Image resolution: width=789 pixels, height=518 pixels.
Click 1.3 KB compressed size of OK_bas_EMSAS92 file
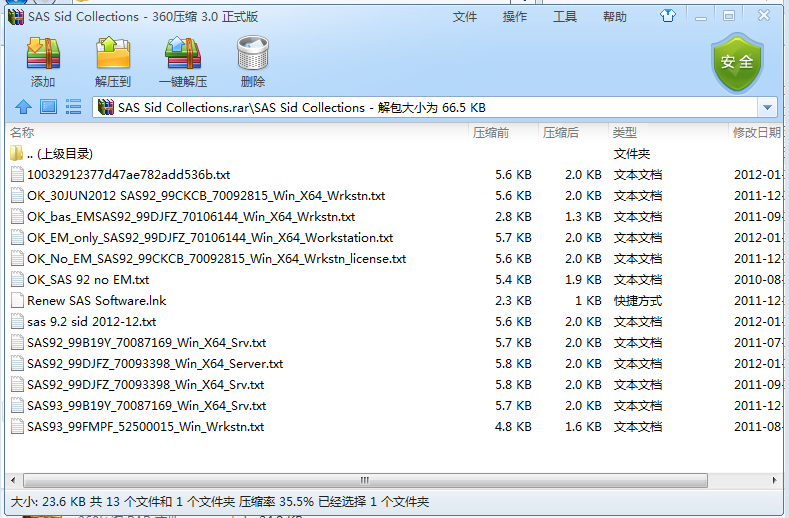[583, 216]
